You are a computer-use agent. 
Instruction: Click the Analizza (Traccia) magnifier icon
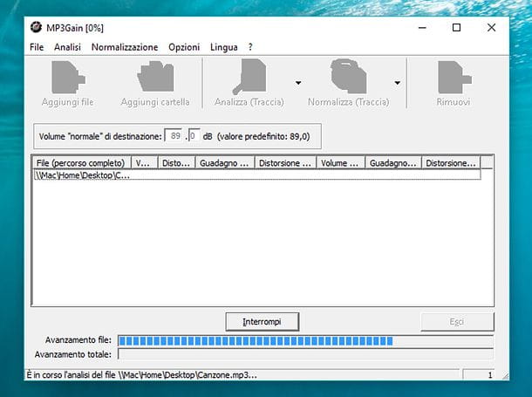249,77
